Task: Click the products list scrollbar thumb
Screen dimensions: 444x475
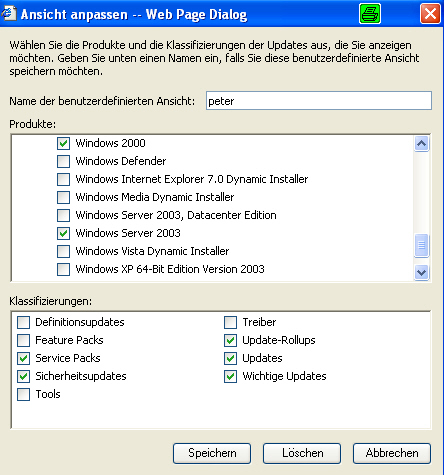Action: [x=421, y=246]
